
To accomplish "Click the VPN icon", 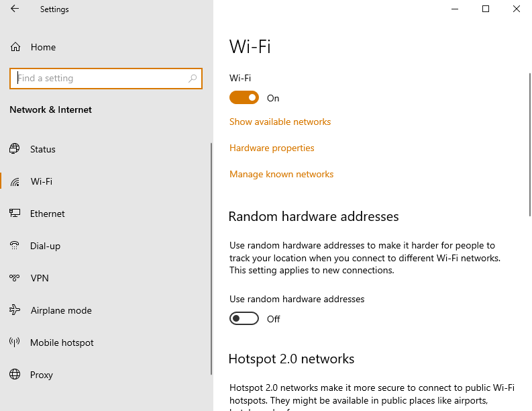I will pos(15,278).
